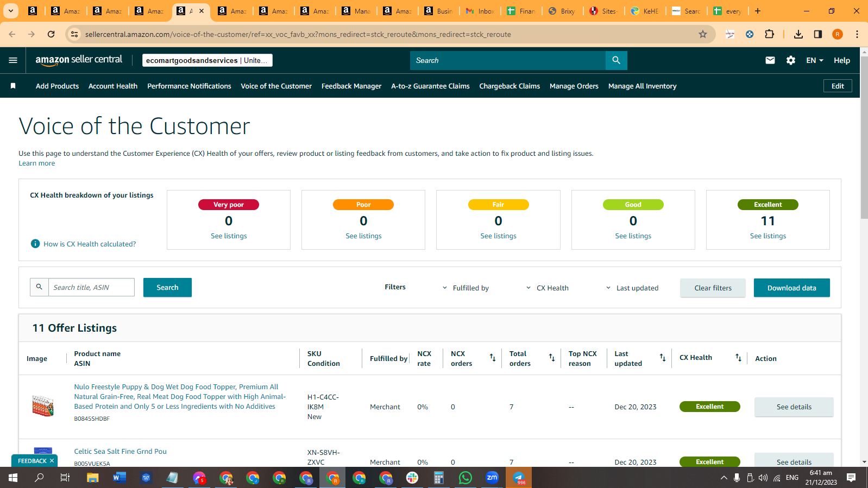The height and width of the screenshot is (488, 868).
Task: Sort by Total orders column arrows
Action: (x=552, y=358)
